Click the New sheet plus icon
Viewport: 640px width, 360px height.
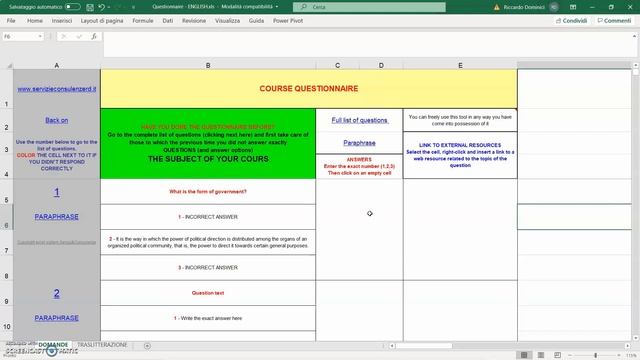pyautogui.click(x=147, y=346)
